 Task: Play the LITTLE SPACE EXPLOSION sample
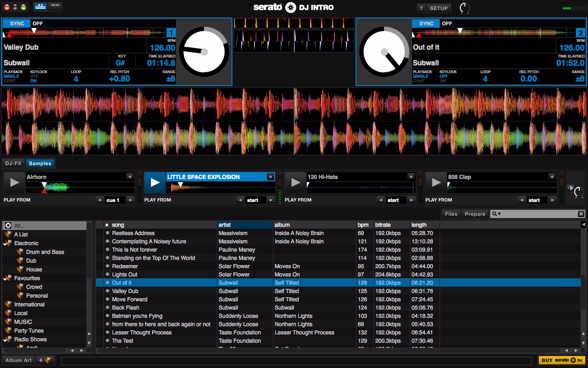pos(154,182)
